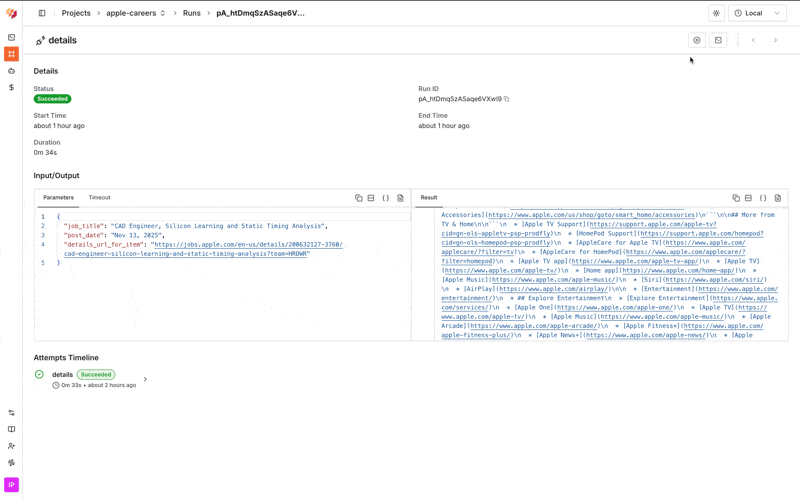Select the Timeout tab
This screenshot has height=500, width=800.
coord(99,197)
